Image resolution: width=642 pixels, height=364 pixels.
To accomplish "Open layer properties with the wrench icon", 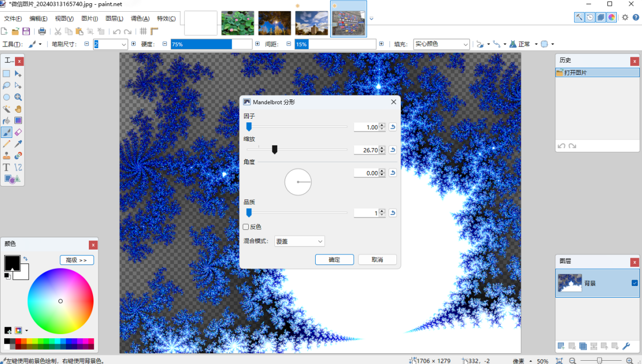I will pos(626,346).
